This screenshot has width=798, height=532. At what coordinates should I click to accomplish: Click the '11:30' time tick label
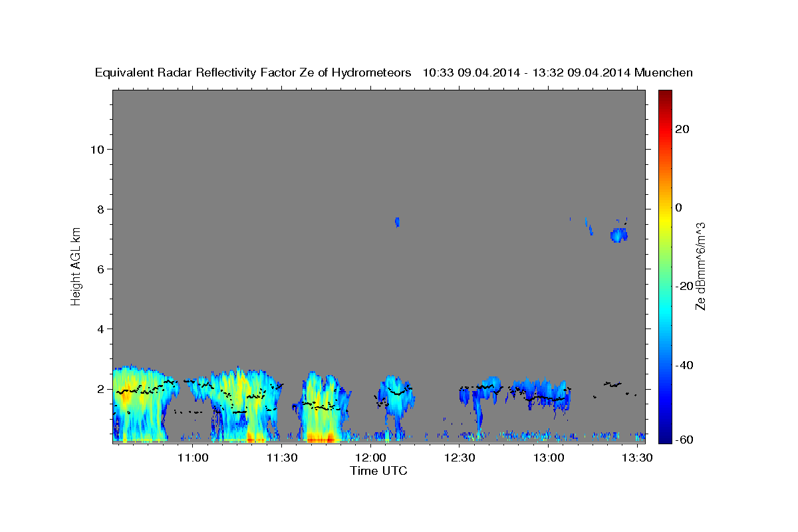tap(281, 458)
